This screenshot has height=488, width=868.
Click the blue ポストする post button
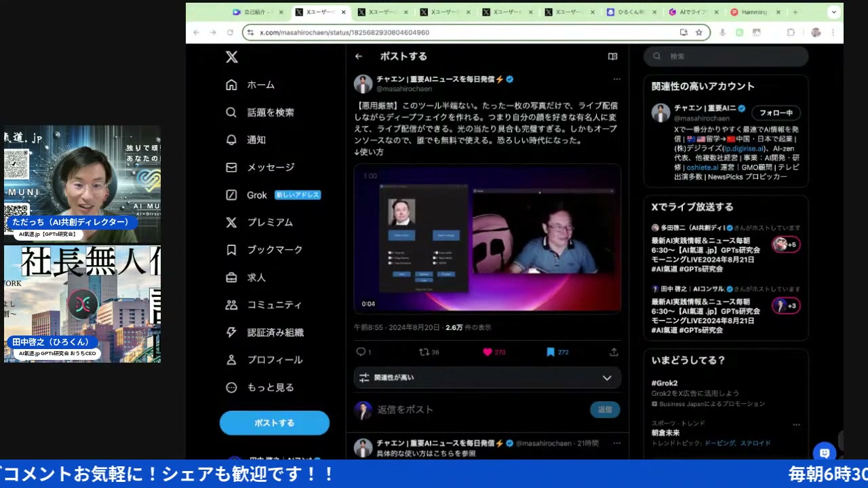[x=275, y=423]
